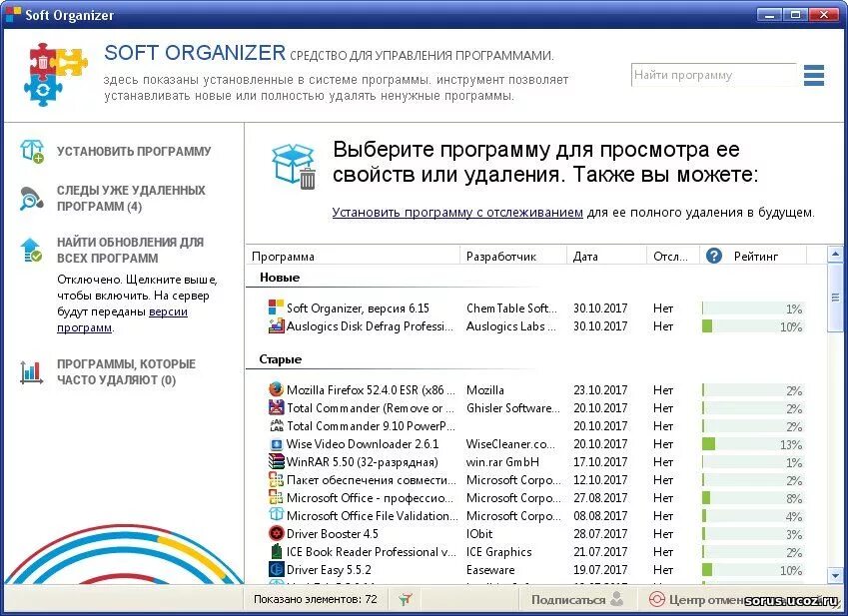Click the traces of removed programs magnifier icon
This screenshot has height=616, width=848.
coord(31,199)
